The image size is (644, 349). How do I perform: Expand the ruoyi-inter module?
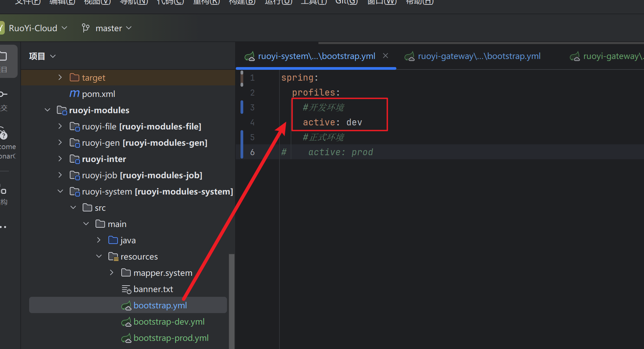pos(60,159)
